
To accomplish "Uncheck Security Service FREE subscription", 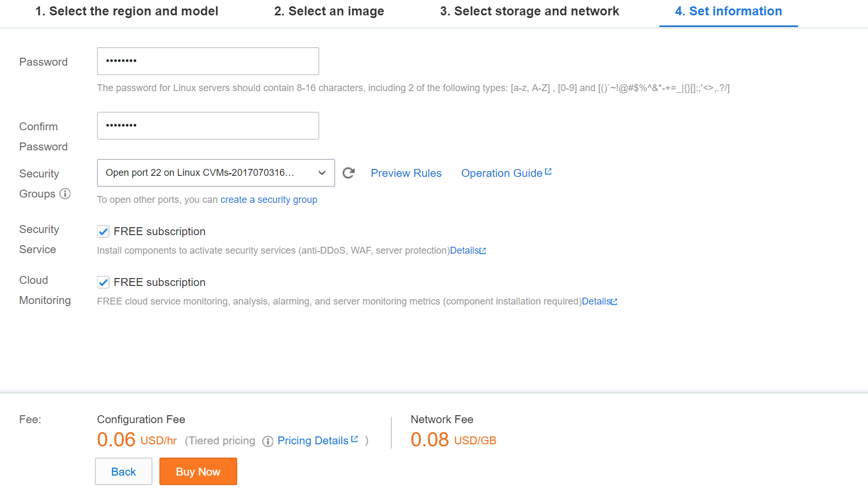I will 103,231.
